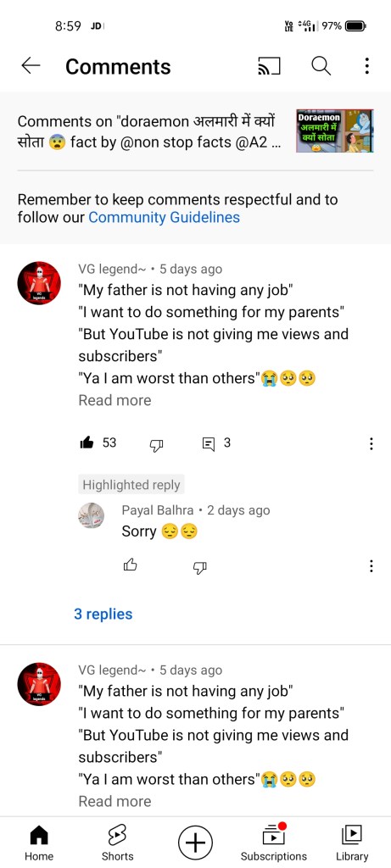Open options menu for first VG legend~ comment
Image resolution: width=391 pixels, height=868 pixels.
coord(371,443)
